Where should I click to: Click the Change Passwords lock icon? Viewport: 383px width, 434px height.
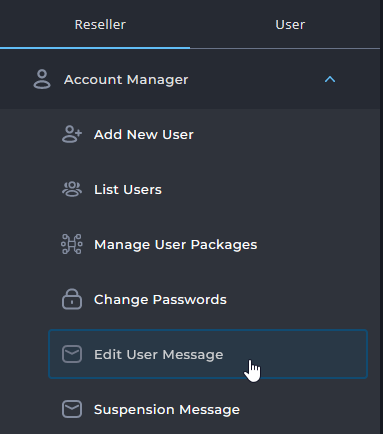coord(72,299)
